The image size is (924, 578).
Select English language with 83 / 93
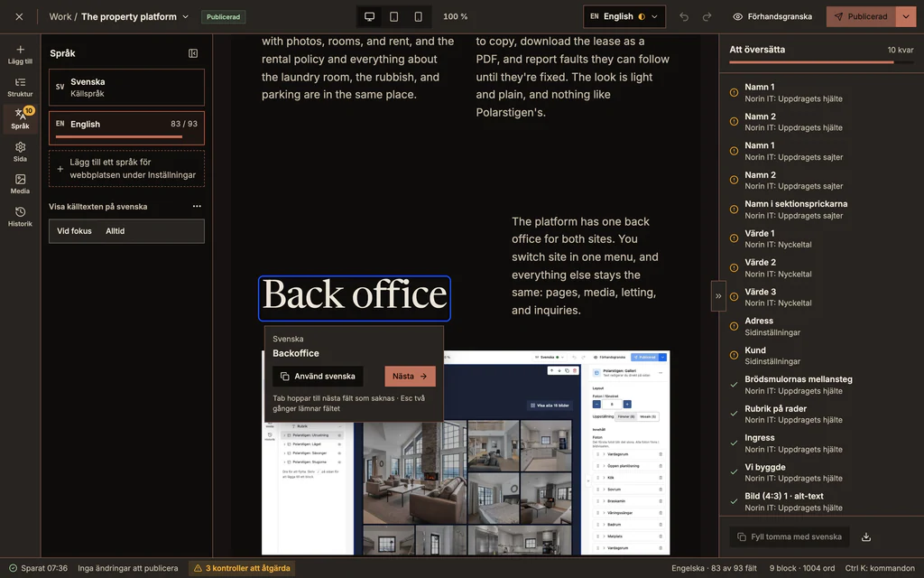(x=126, y=128)
